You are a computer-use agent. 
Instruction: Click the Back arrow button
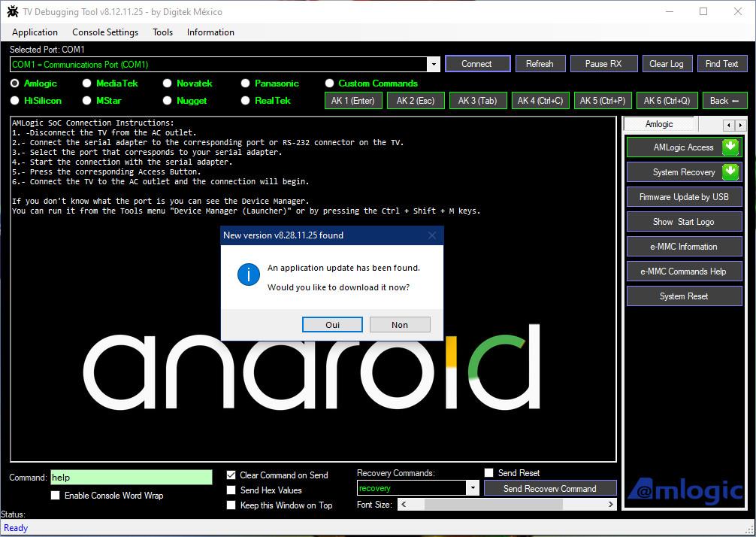coord(724,100)
